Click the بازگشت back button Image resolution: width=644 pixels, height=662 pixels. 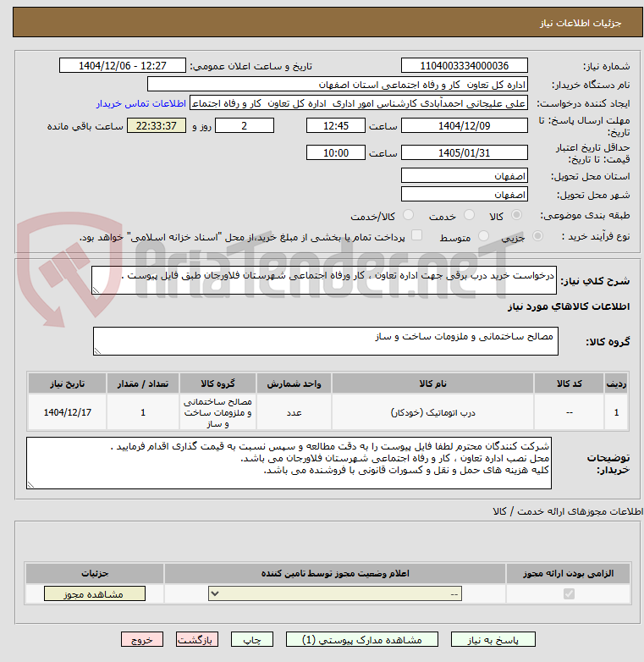(197, 640)
